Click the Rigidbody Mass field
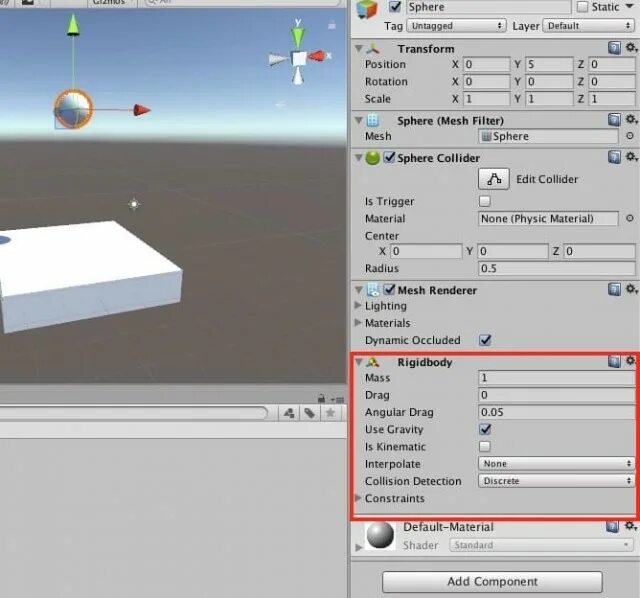 (x=556, y=378)
